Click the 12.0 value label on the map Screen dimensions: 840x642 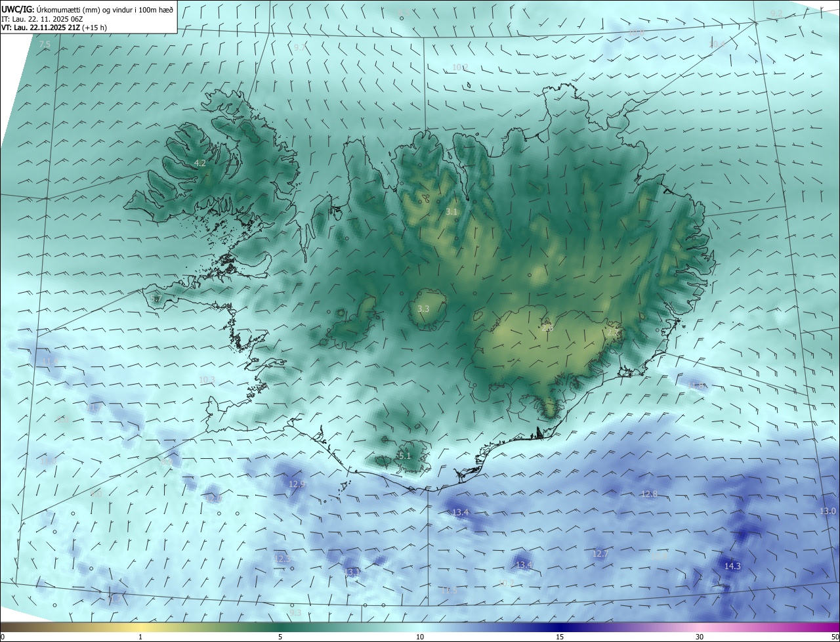215,498
